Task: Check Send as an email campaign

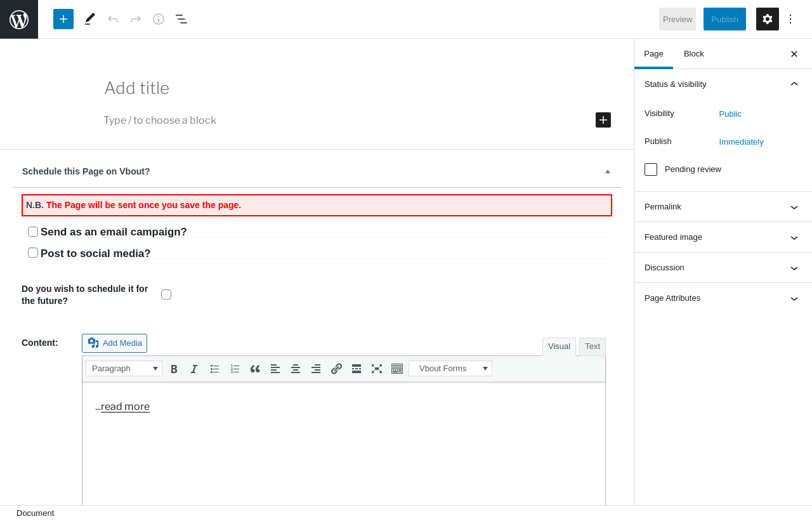Action: pos(33,232)
